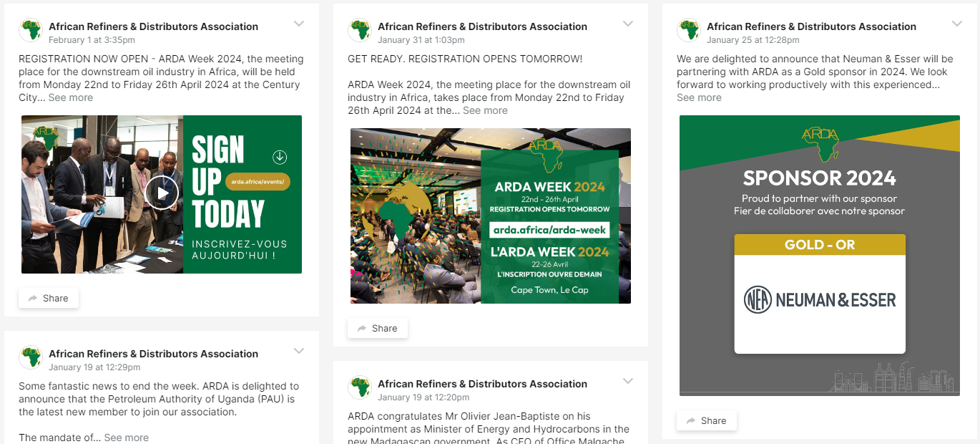Click the download arrow icon on the Sign Up banner
Viewport: 980px width, 444px height.
coord(280,157)
